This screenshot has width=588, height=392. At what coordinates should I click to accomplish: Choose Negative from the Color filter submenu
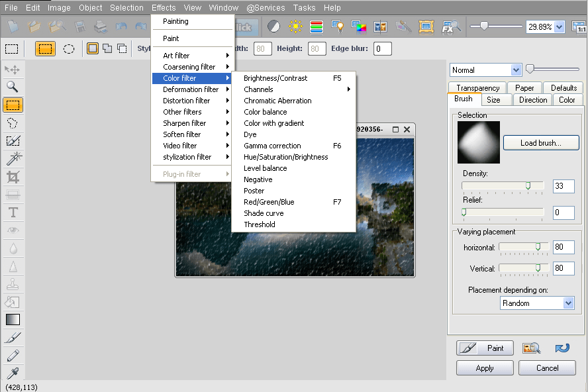click(258, 179)
